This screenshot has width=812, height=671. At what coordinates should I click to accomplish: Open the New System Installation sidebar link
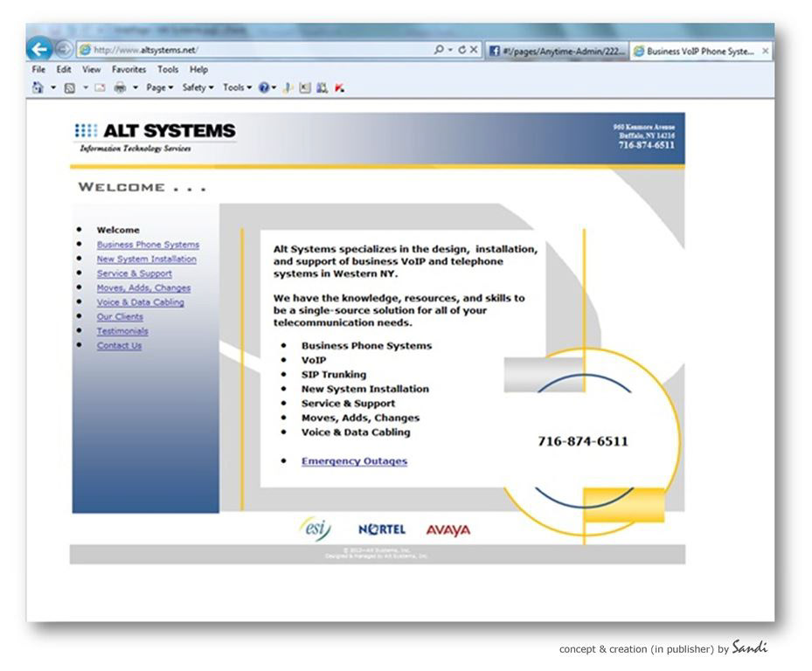tap(147, 259)
